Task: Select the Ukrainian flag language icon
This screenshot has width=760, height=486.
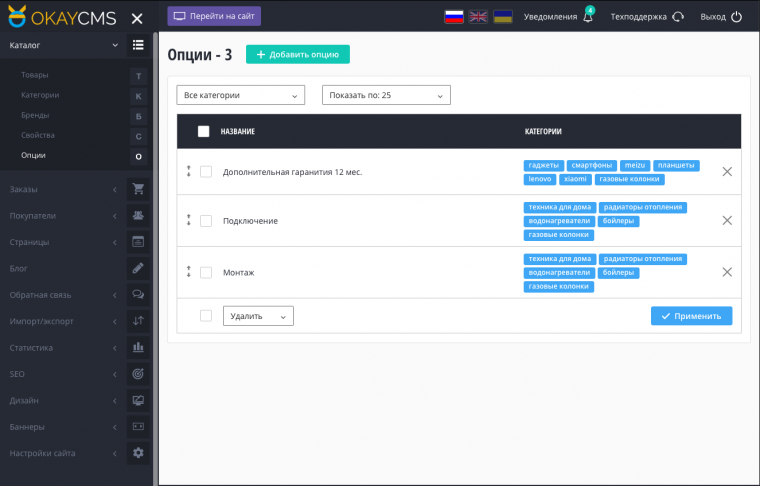Action: tap(504, 17)
